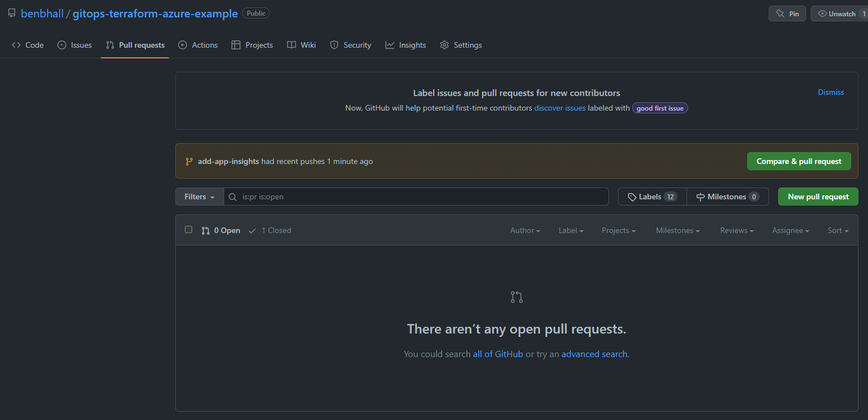Screen dimensions: 868x420
Task: Focus the 'is:pr is:open' search field
Action: click(x=416, y=197)
